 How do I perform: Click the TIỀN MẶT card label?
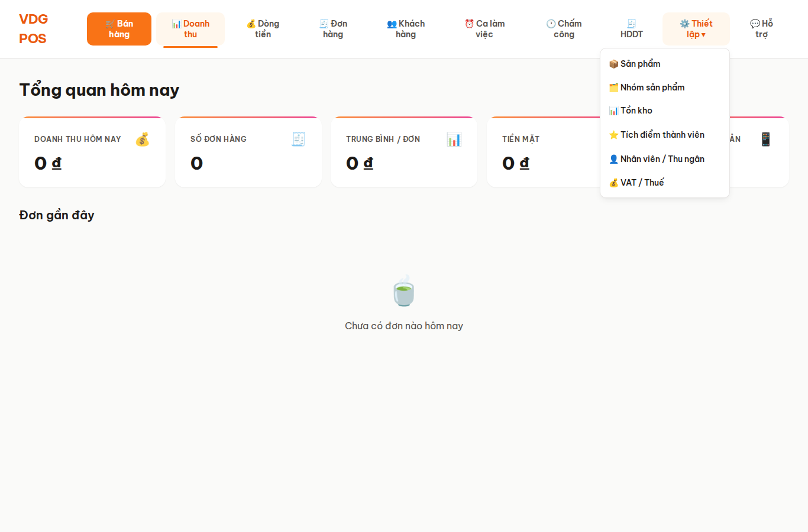521,139
